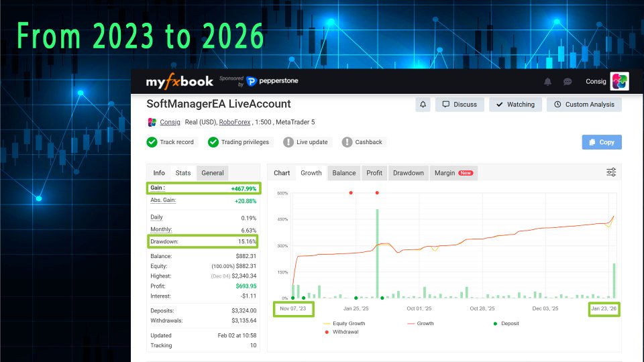Image resolution: width=644 pixels, height=362 pixels.
Task: Click Feb 02 at 10:58 updated value
Action: (x=237, y=335)
